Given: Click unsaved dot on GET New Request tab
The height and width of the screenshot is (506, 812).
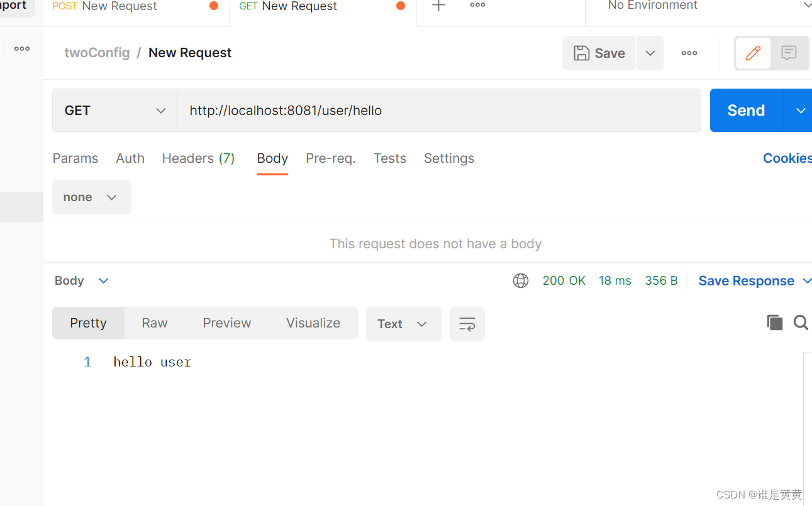Looking at the screenshot, I should (401, 6).
